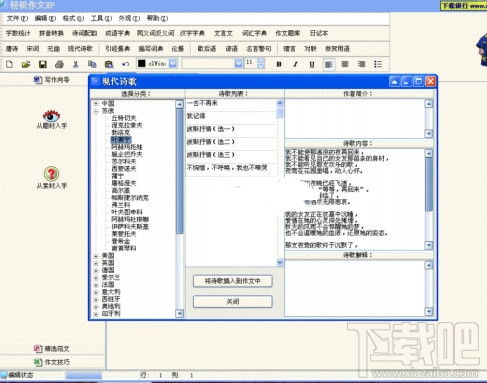Click the 字数统计 toolbar button

point(18,33)
